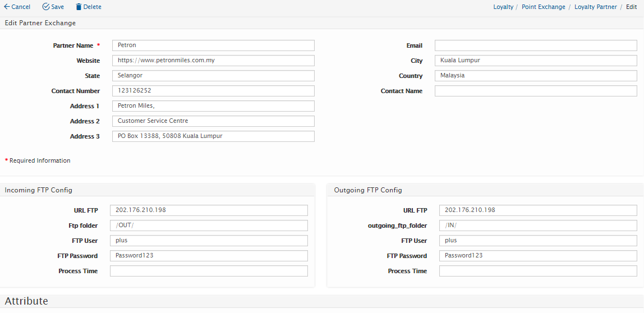Click the Country input field

(535, 76)
